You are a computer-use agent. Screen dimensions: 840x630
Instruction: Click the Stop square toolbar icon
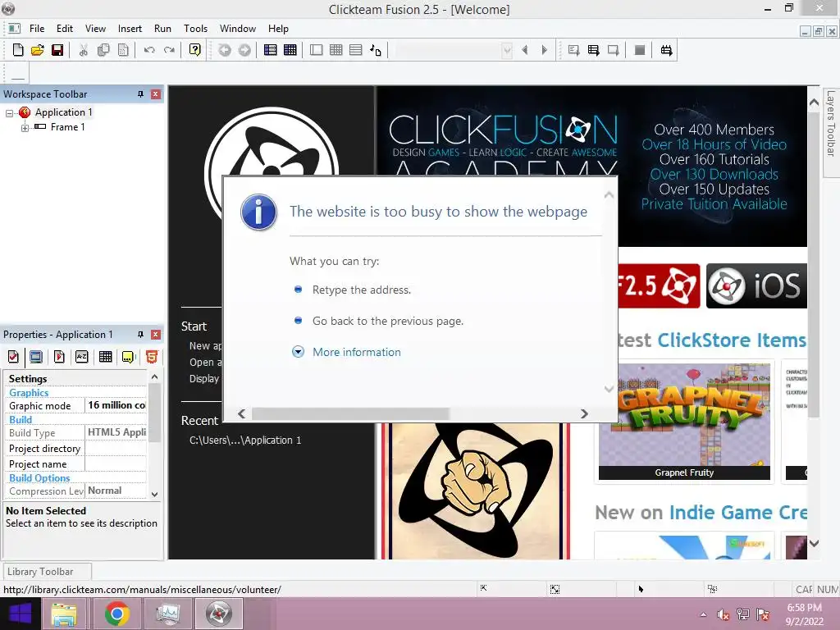[640, 50]
